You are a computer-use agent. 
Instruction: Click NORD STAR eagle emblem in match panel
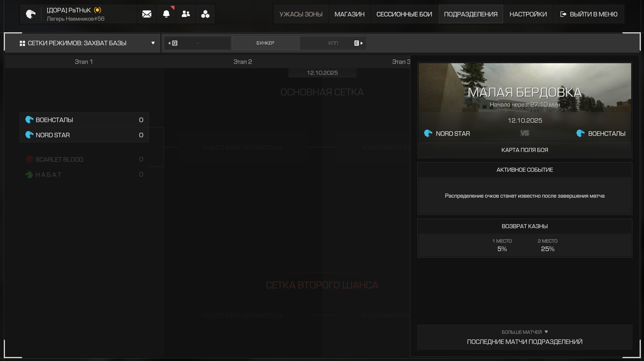pos(428,133)
